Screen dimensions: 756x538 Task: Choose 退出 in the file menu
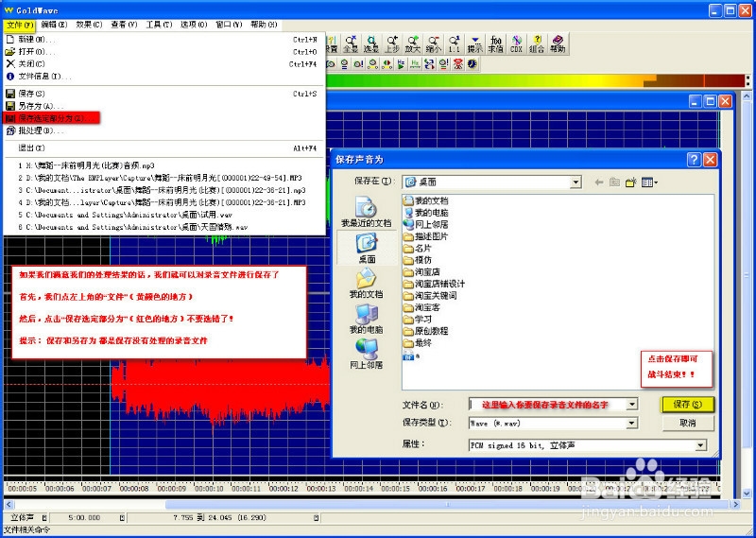163,148
